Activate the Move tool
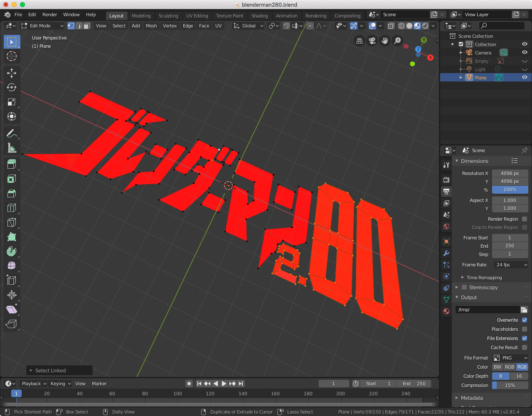The image size is (532, 416). point(12,73)
